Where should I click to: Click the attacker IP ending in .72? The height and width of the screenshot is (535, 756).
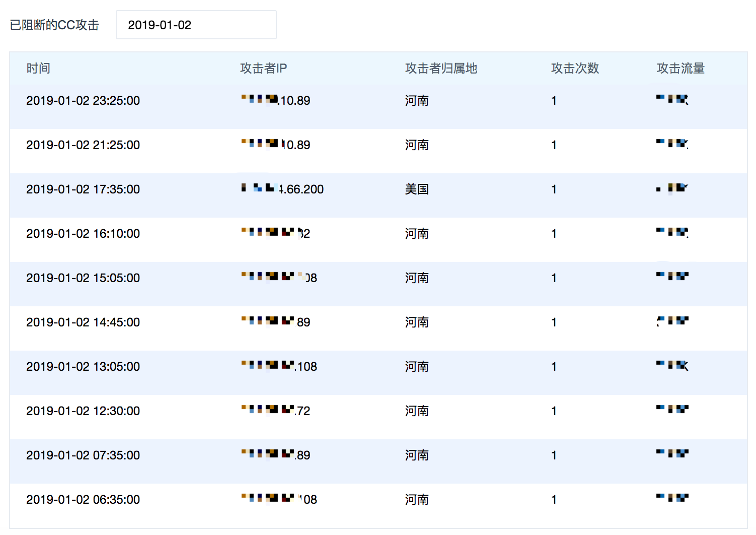(275, 411)
